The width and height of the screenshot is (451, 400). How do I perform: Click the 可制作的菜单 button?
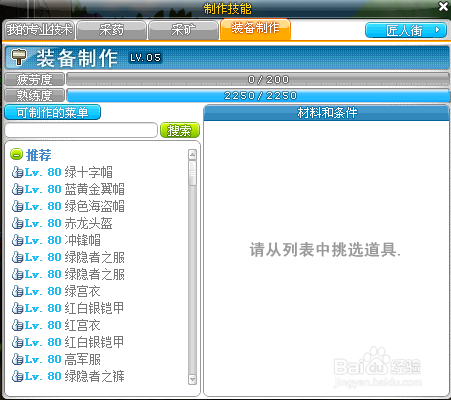52,113
